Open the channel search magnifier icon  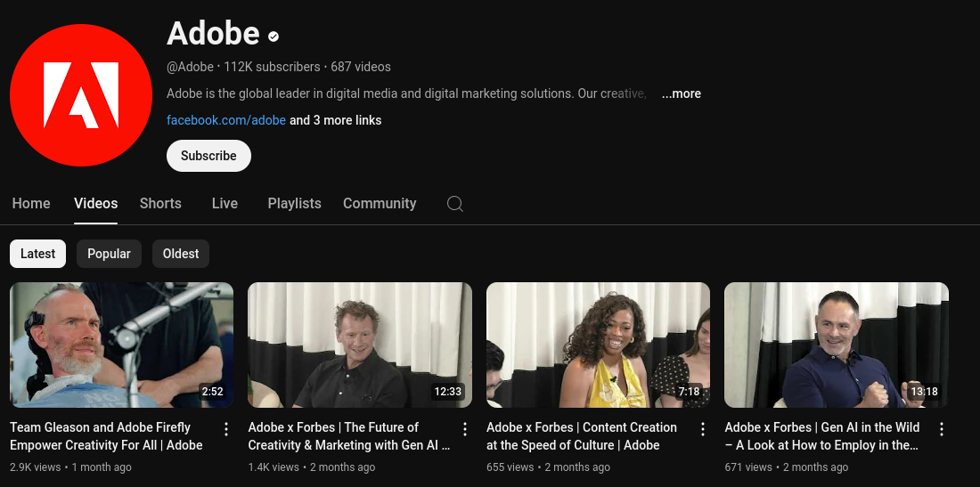pos(455,204)
